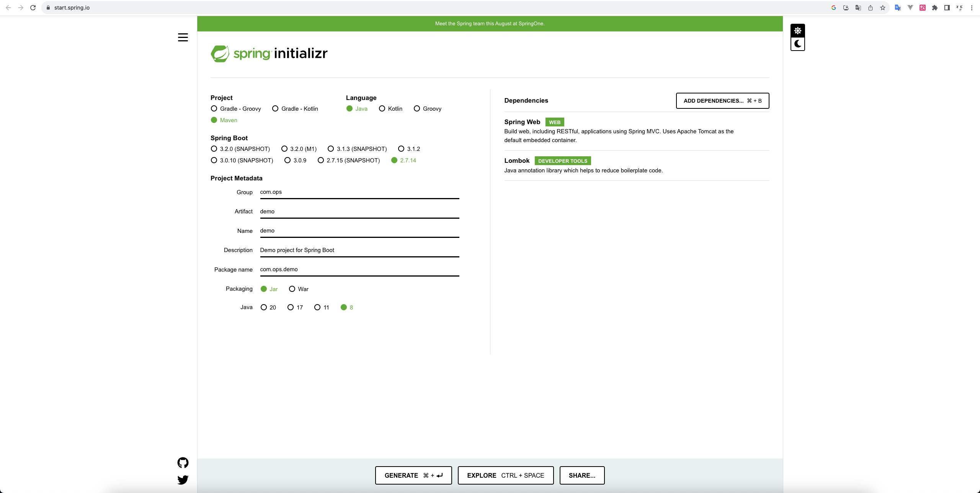The image size is (980, 493).
Task: Switch to dark theme moon icon
Action: coord(798,44)
